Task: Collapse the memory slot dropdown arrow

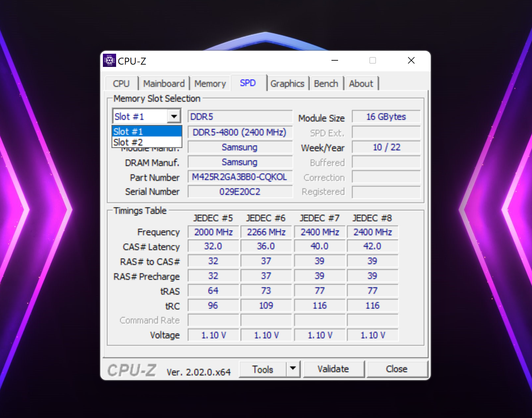Action: tap(174, 116)
